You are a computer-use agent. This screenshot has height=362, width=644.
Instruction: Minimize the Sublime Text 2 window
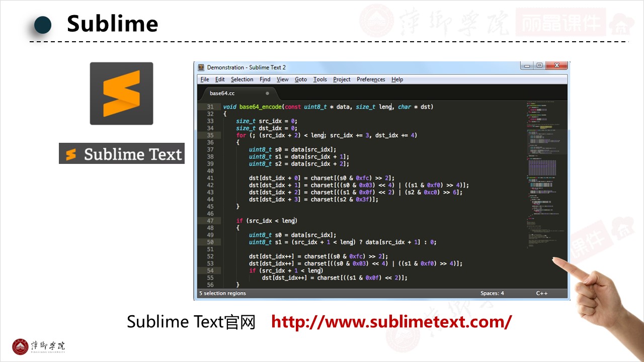tap(527, 65)
